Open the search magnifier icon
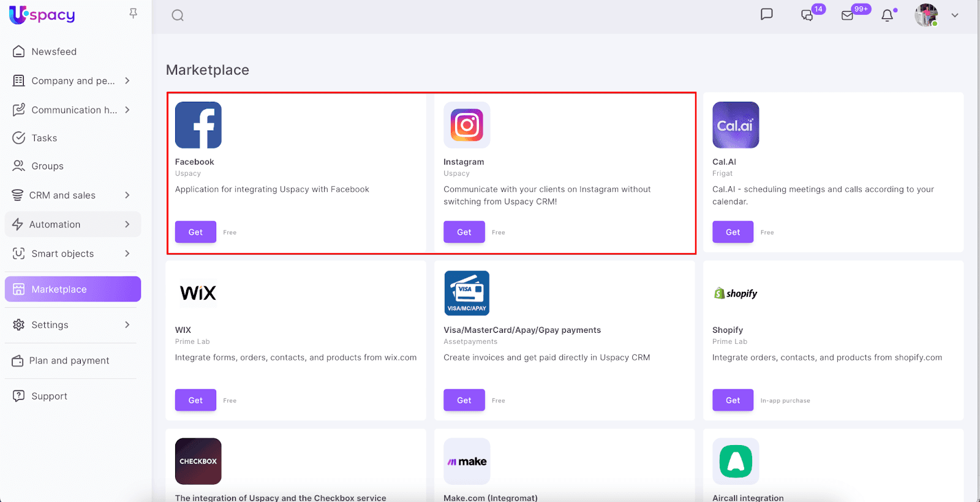The width and height of the screenshot is (980, 502). 178,15
